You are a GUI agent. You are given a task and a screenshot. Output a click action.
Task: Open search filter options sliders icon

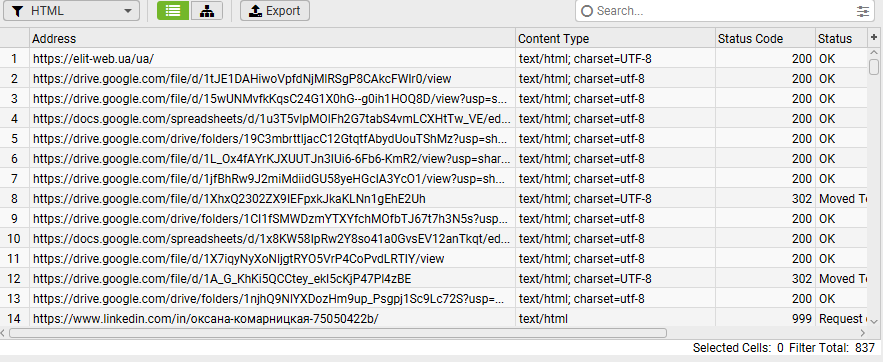862,11
